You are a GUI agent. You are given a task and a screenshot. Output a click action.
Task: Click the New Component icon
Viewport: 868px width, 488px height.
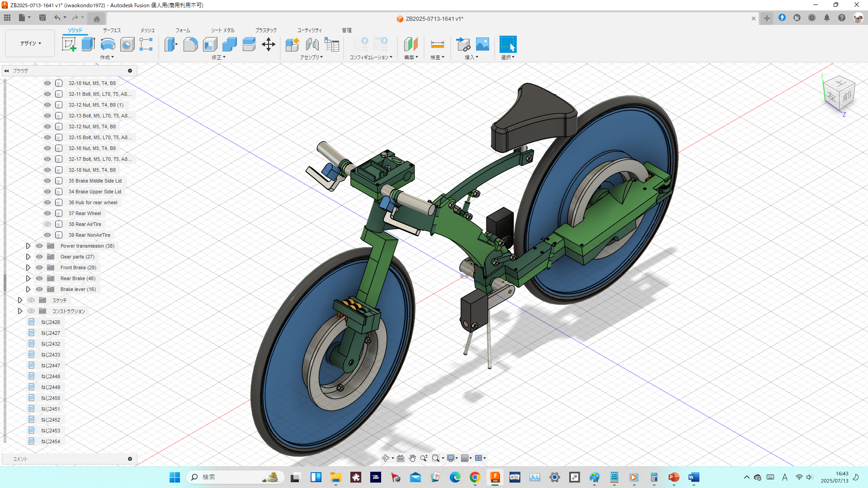click(292, 44)
